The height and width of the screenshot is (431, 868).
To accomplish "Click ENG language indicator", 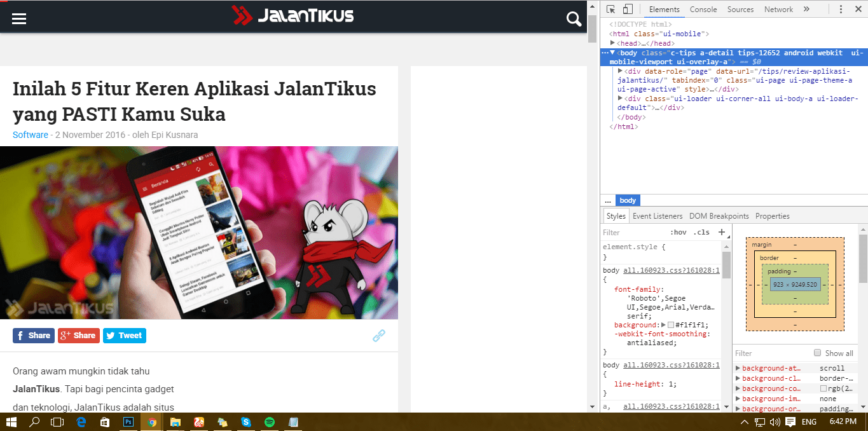I will [809, 421].
